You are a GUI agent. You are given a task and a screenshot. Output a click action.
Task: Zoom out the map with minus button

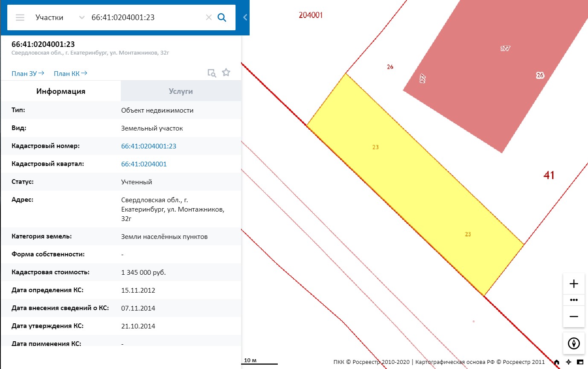click(574, 317)
